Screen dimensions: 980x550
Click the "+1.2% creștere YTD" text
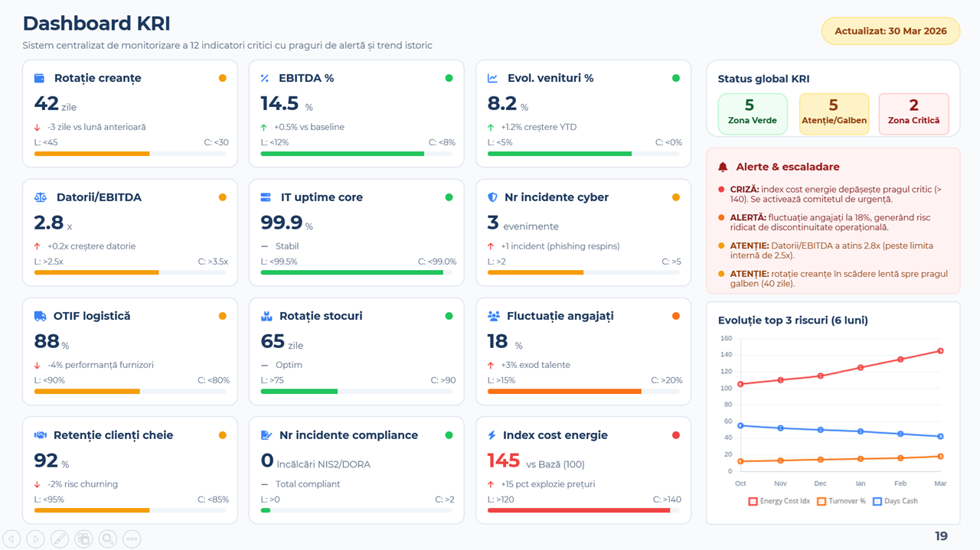pyautogui.click(x=539, y=127)
